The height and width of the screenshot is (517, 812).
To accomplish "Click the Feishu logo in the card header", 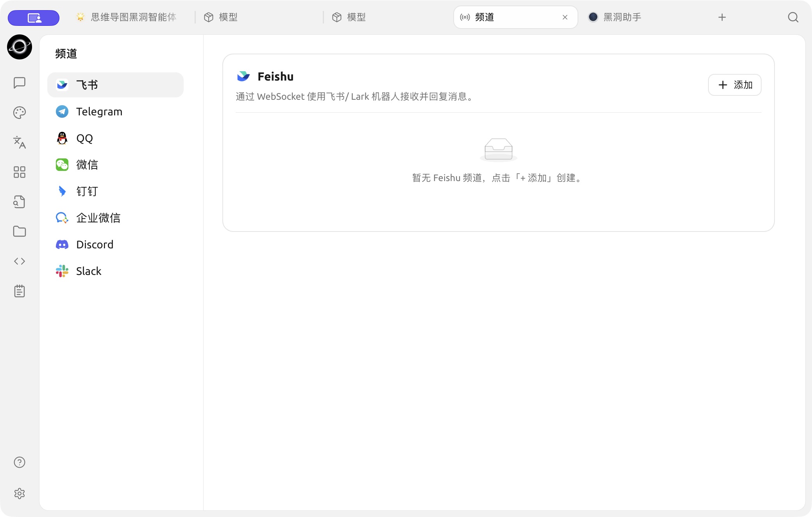I will click(243, 76).
